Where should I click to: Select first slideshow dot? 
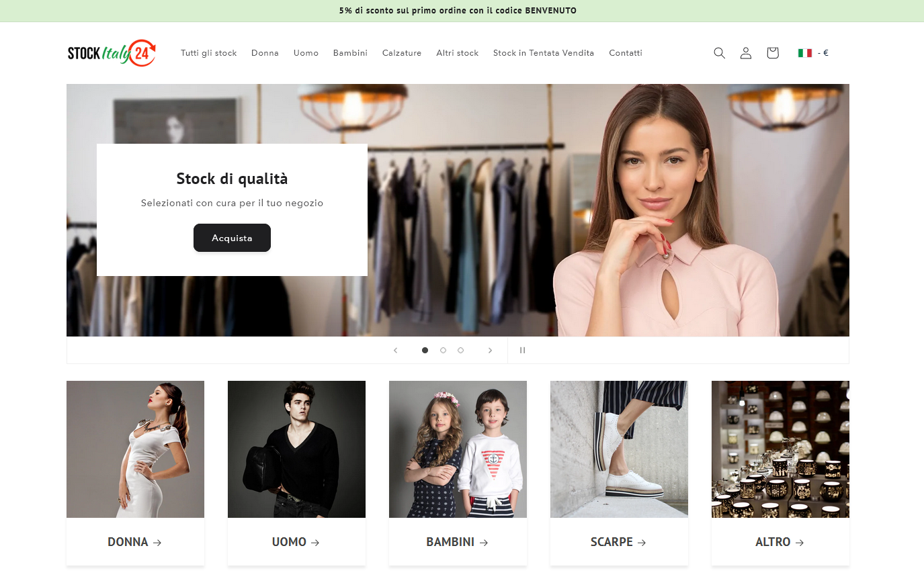pyautogui.click(x=425, y=351)
